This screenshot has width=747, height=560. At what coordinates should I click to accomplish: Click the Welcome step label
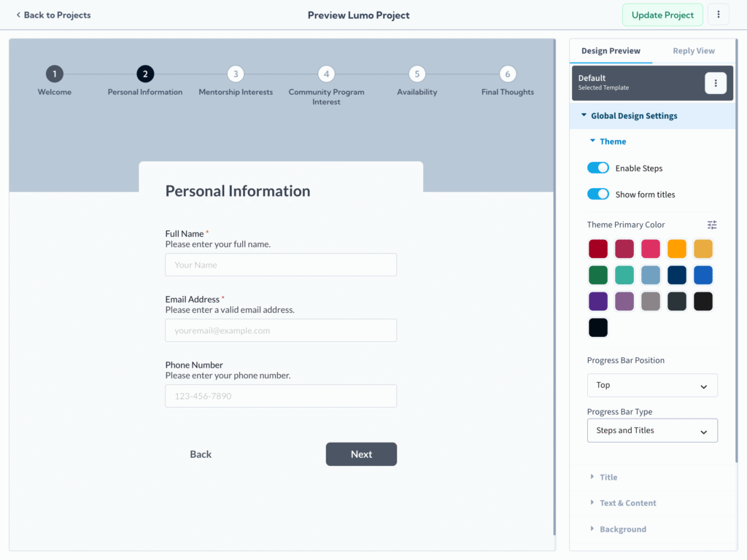pos(55,92)
